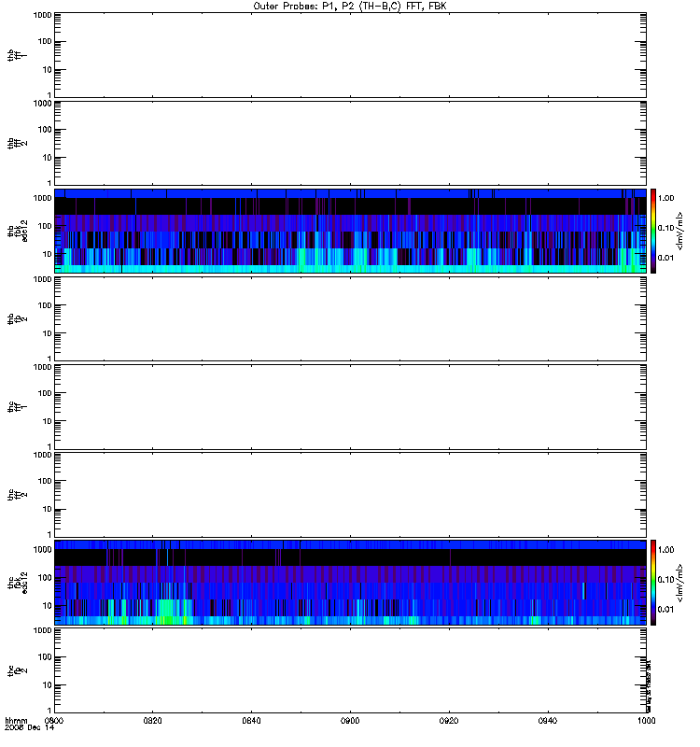Click the <|mV/m|> unit label beside thb color bar
Image resolution: width=700 pixels, height=747 pixels.
point(680,231)
